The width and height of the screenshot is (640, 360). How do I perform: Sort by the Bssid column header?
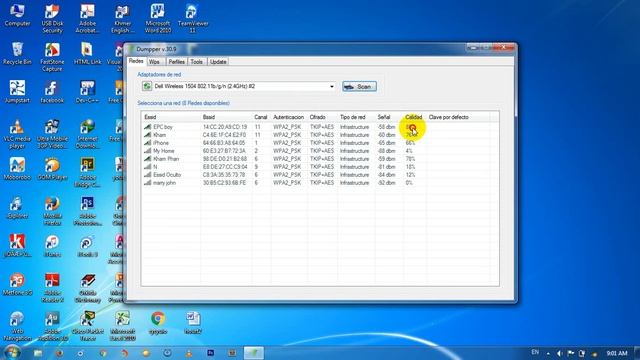pyautogui.click(x=226, y=117)
